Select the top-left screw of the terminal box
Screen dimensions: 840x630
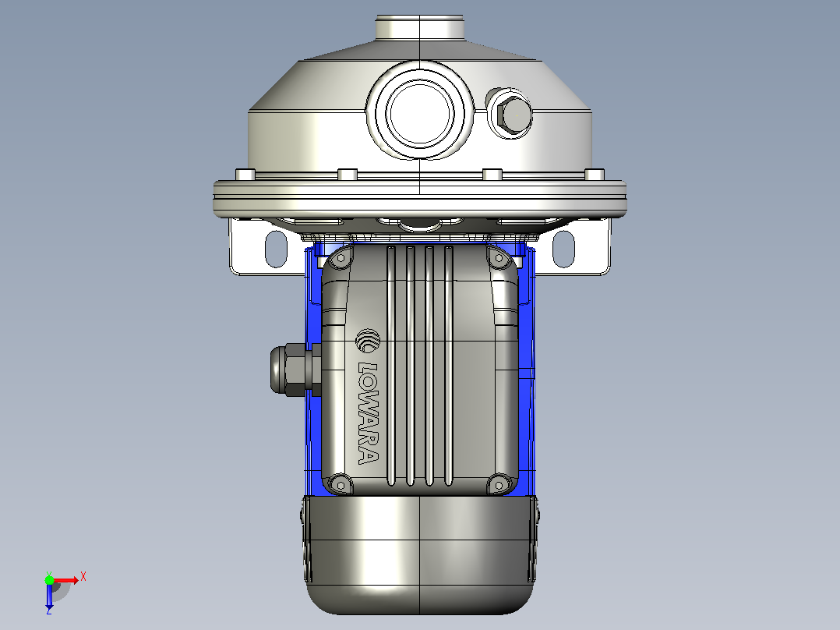tap(341, 258)
